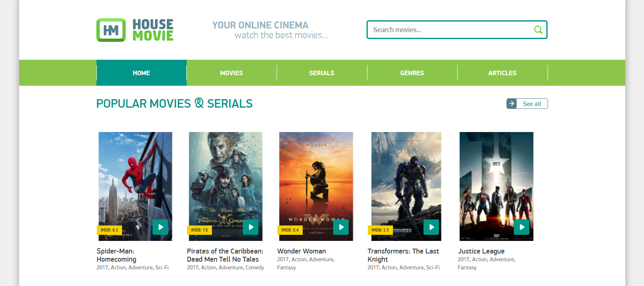
Task: Open Transformers: The Last Knight title link
Action: point(403,255)
